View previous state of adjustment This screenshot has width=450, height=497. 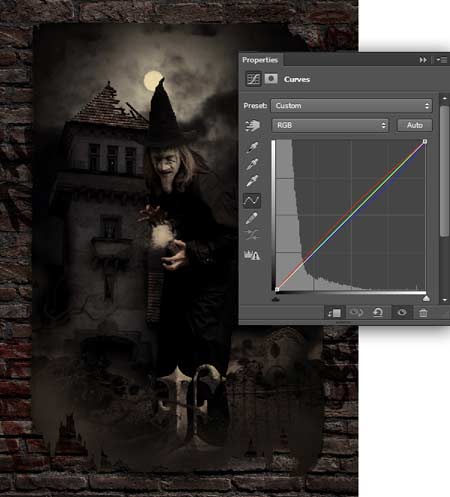pyautogui.click(x=356, y=313)
